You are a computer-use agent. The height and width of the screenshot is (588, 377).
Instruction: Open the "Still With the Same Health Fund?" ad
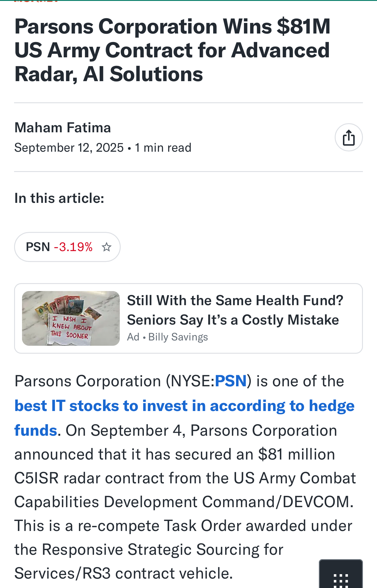pyautogui.click(x=235, y=301)
